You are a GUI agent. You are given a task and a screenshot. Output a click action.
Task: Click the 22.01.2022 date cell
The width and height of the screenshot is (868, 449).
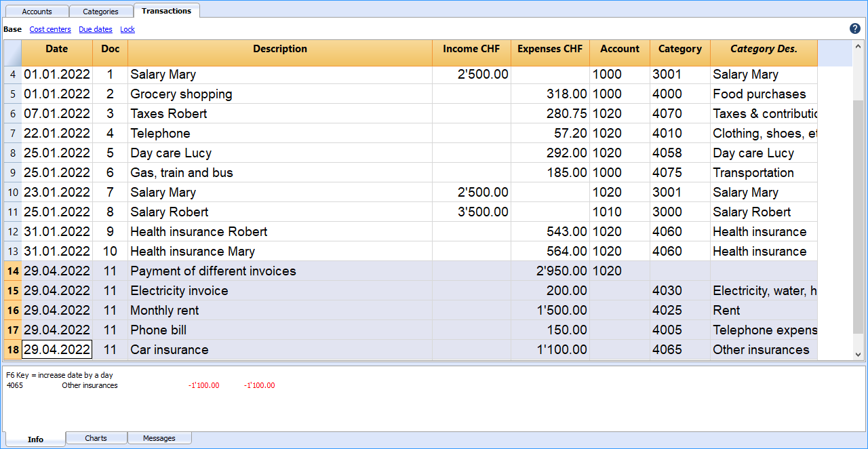tap(57, 134)
